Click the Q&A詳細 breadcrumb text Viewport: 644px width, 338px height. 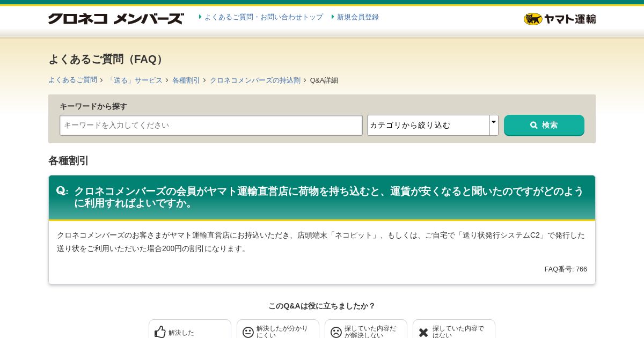click(x=324, y=80)
